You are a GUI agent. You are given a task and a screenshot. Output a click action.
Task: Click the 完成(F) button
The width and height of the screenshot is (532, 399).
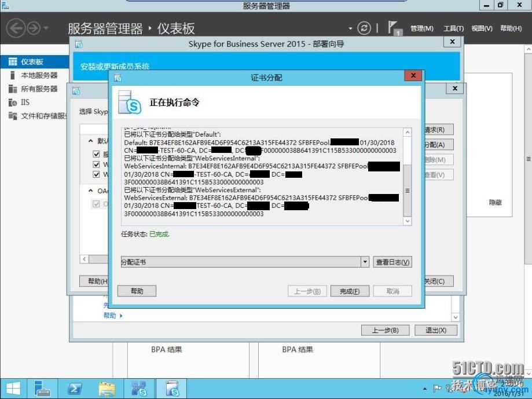(x=350, y=291)
